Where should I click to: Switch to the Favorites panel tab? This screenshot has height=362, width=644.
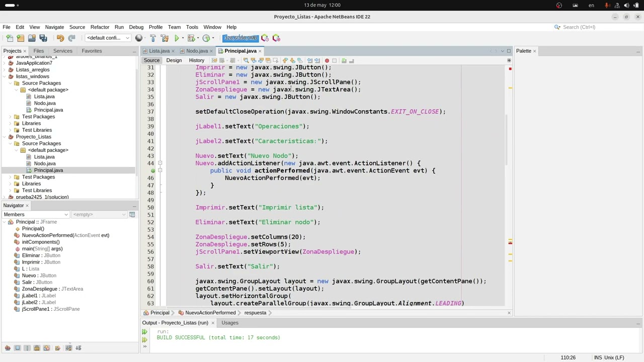point(92,51)
